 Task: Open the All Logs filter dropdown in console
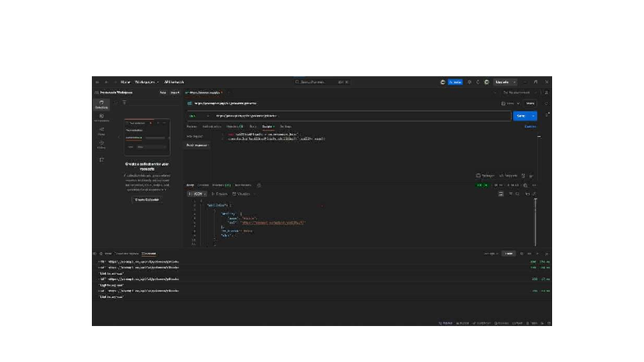[x=491, y=254]
